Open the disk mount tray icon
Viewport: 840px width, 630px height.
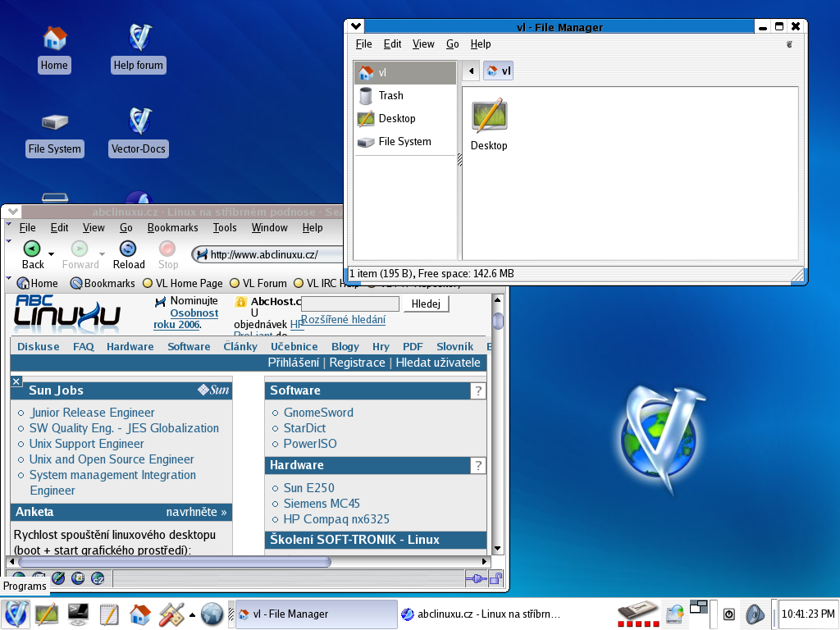pos(675,614)
